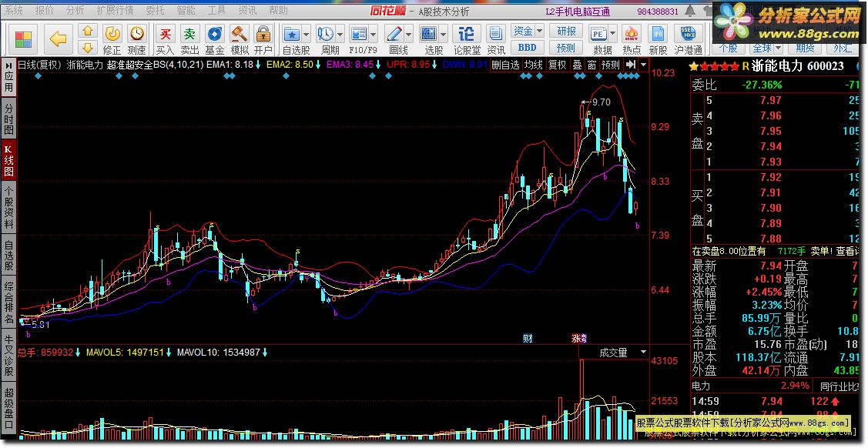The image size is (868, 448).
Task: Run the 测速 speed test icon
Action: 137,35
